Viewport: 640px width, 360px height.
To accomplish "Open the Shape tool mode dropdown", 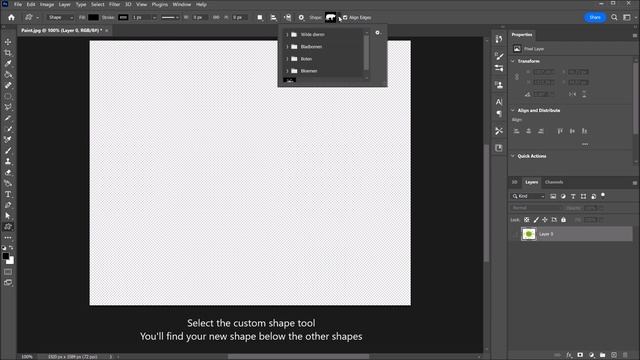I will pyautogui.click(x=60, y=18).
